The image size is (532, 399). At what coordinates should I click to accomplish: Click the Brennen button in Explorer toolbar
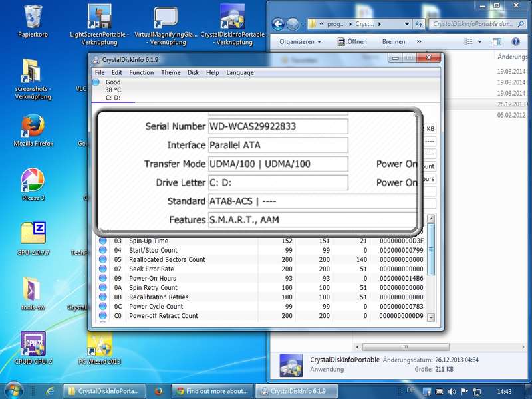[394, 41]
